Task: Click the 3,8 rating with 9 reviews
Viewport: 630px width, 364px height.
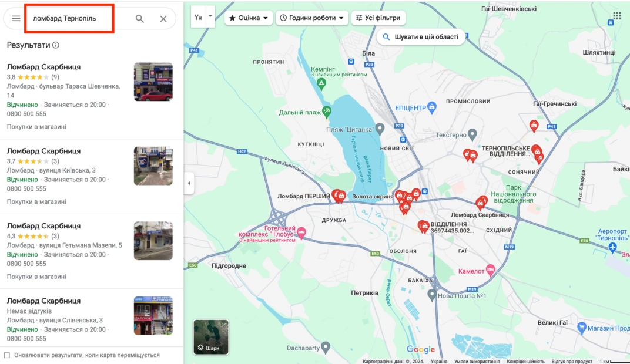Action: [x=33, y=77]
